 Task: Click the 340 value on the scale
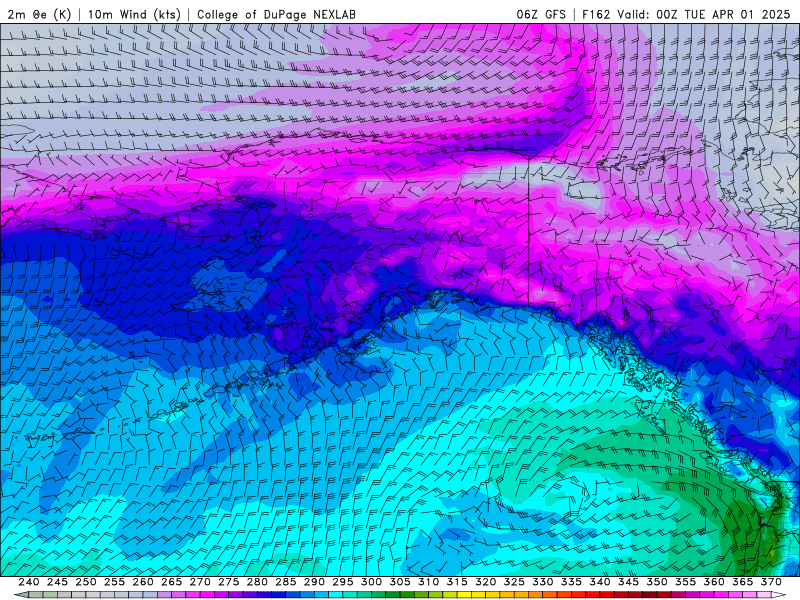pos(600,582)
